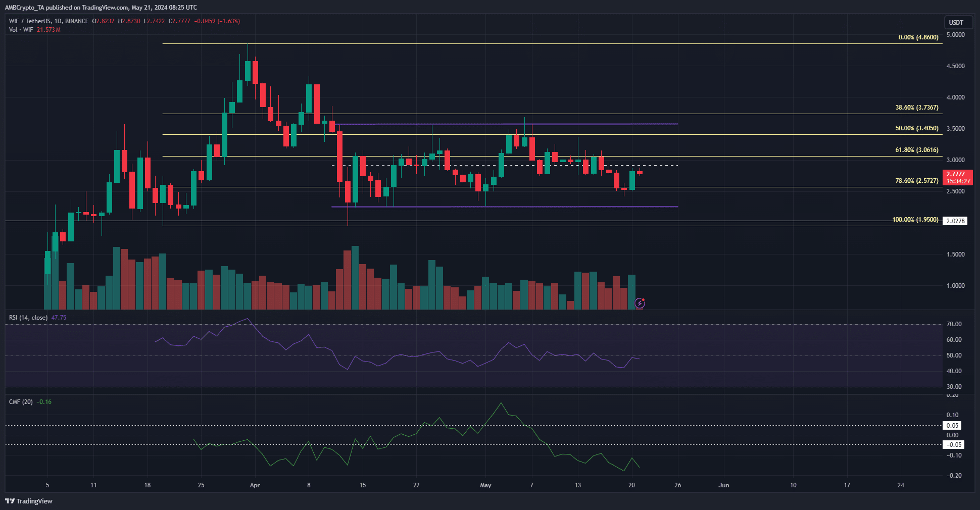Screen dimensions: 980x510
Task: Click the 100.00% (1.9500) Fibonacci label
Action: pos(915,220)
